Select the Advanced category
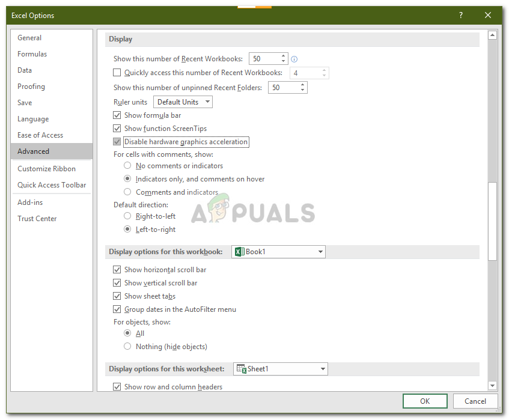 [52, 151]
